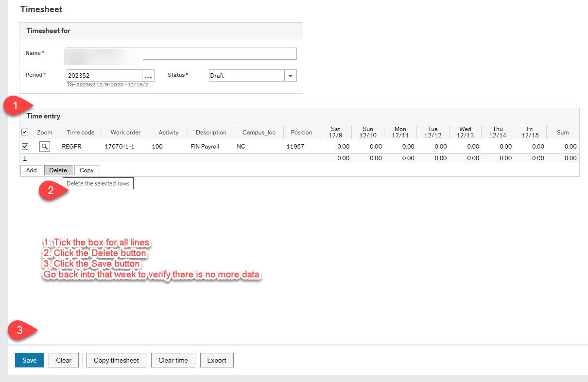Screen dimensions: 588x382
Task: Select the Period input containing 202352
Action: pos(104,75)
